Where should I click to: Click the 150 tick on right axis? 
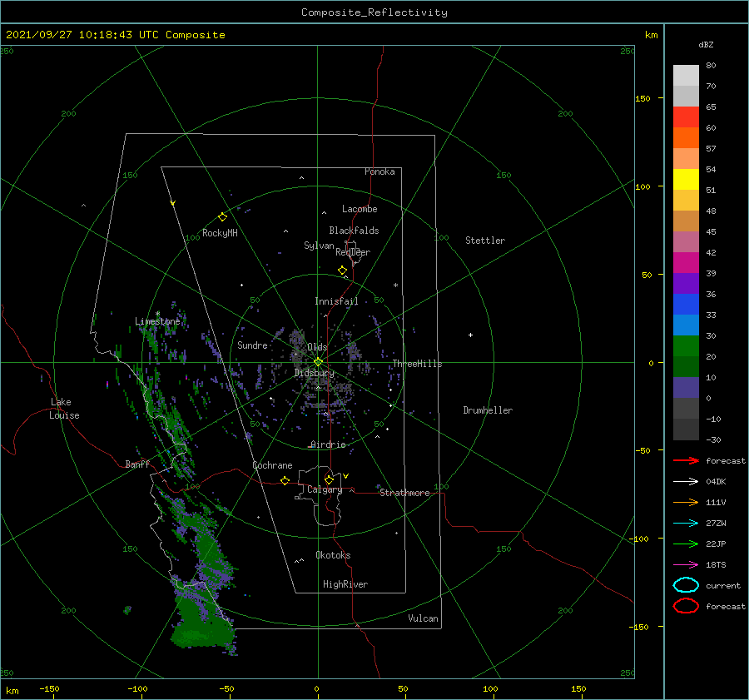click(642, 98)
